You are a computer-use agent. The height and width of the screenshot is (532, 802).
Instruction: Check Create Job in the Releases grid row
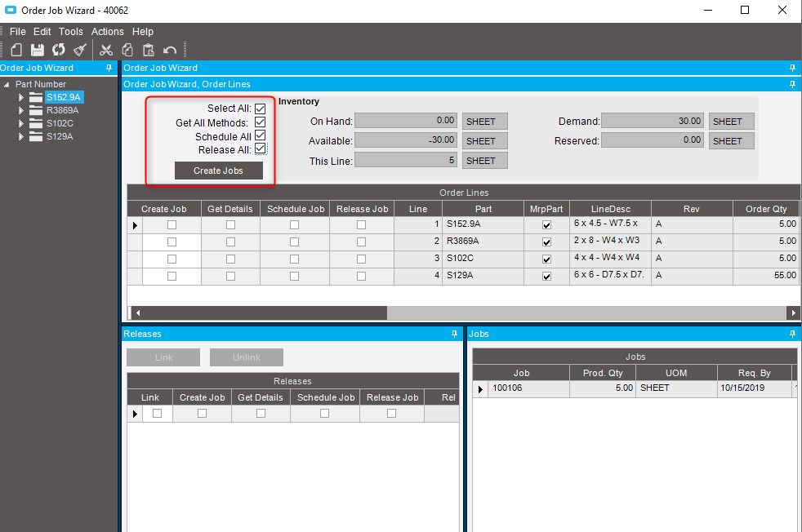(202, 414)
